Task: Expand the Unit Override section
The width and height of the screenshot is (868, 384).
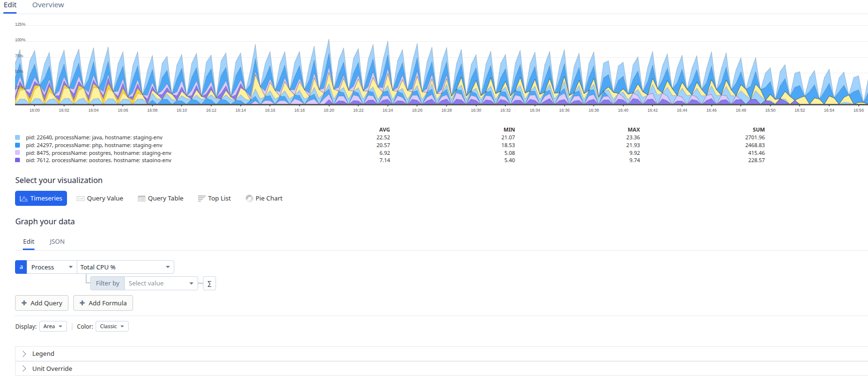Action: 441,368
